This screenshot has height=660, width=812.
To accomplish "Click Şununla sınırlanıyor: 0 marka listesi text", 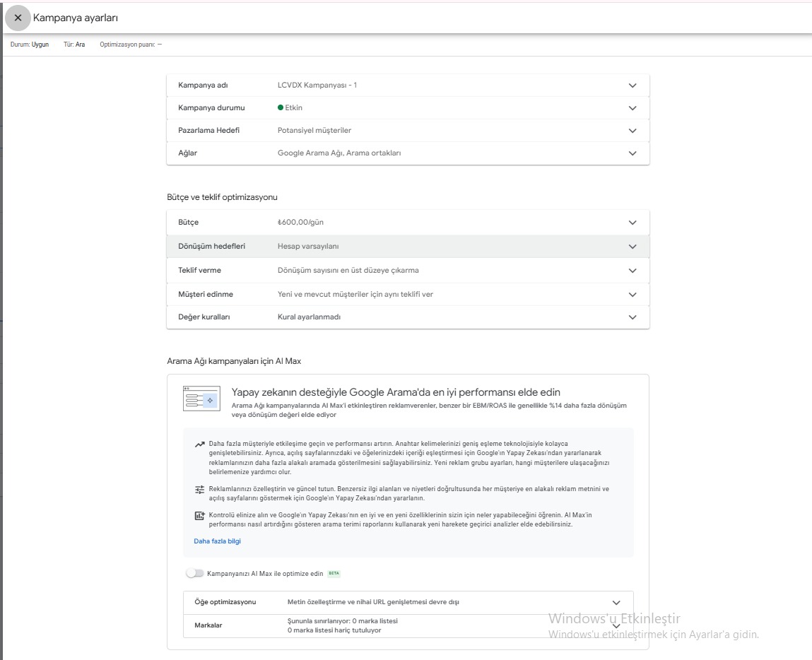I will pos(342,620).
